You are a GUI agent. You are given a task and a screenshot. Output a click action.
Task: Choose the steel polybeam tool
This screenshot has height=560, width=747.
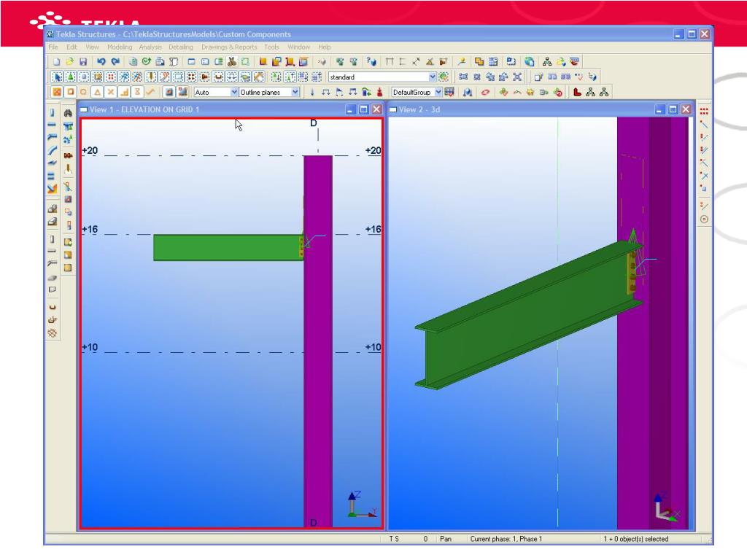coord(53,137)
